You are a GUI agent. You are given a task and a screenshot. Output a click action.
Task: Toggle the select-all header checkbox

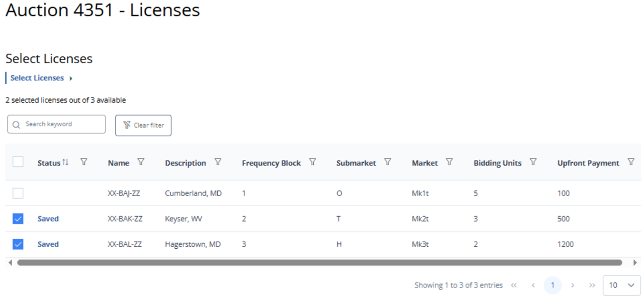(18, 162)
